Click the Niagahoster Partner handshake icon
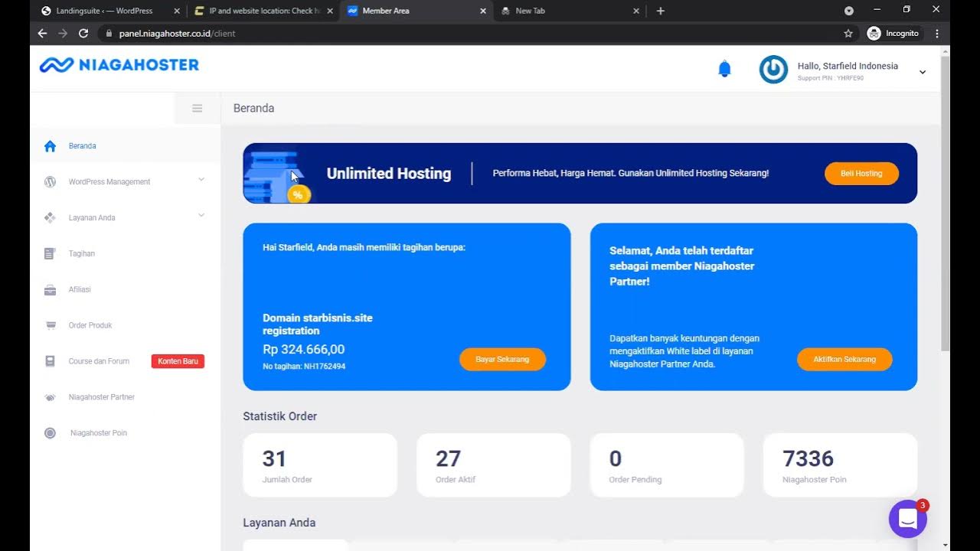The height and width of the screenshot is (551, 980). (50, 397)
